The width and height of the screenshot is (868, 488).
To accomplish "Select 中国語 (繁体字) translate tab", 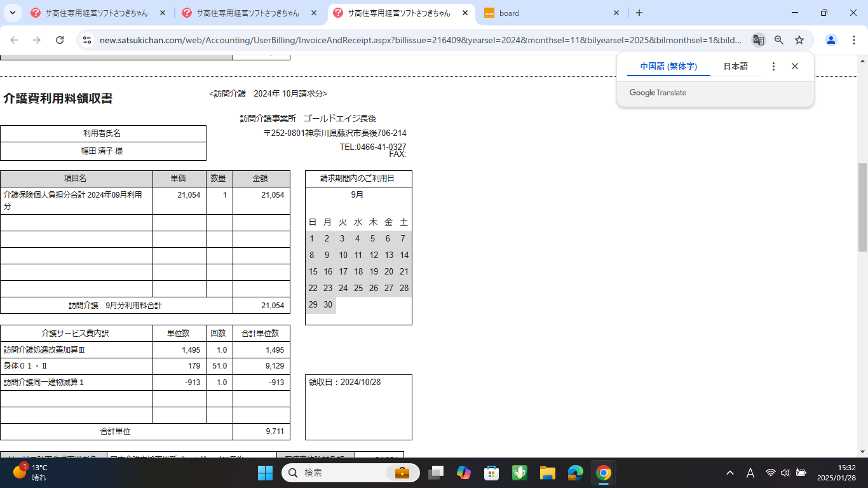I will [x=668, y=66].
